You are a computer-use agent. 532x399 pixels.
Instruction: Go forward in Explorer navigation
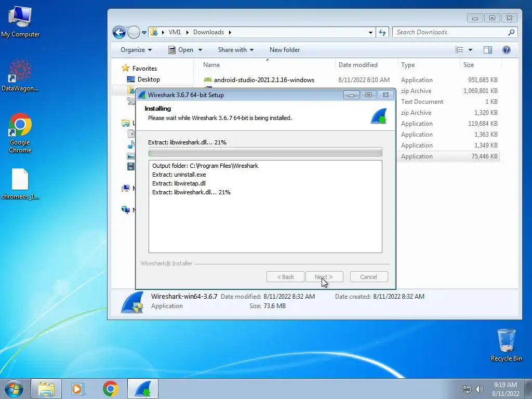pos(134,33)
